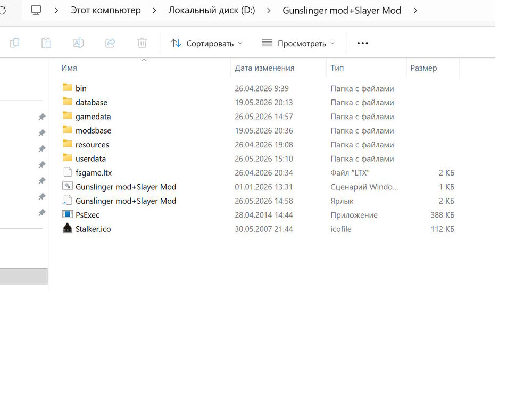Click the 388 КБ size cell
532x399 pixels.
(442, 215)
